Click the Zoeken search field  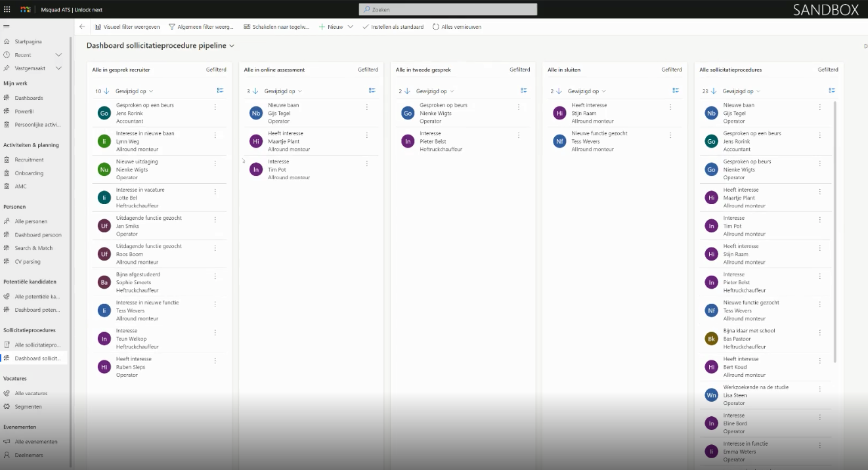point(448,9)
